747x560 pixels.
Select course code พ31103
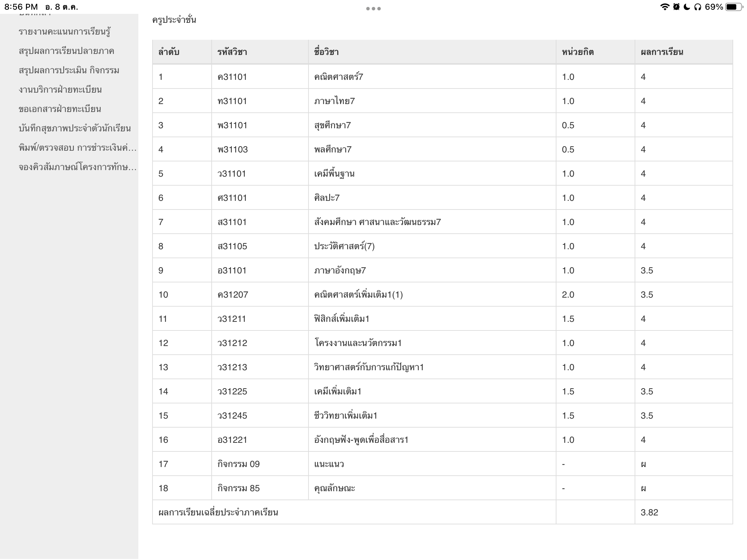[232, 149]
